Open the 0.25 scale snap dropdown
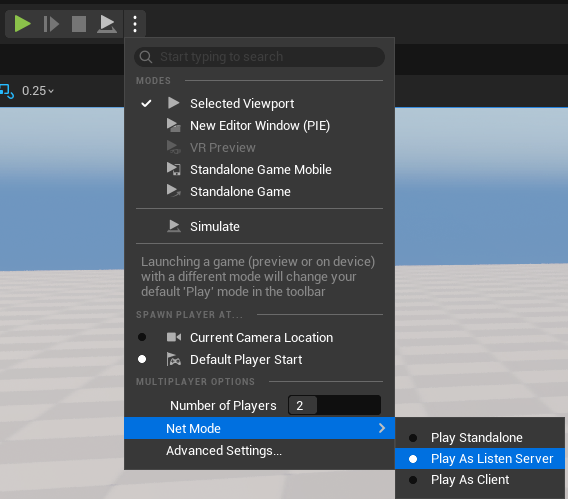This screenshot has height=499, width=568. coord(38,91)
